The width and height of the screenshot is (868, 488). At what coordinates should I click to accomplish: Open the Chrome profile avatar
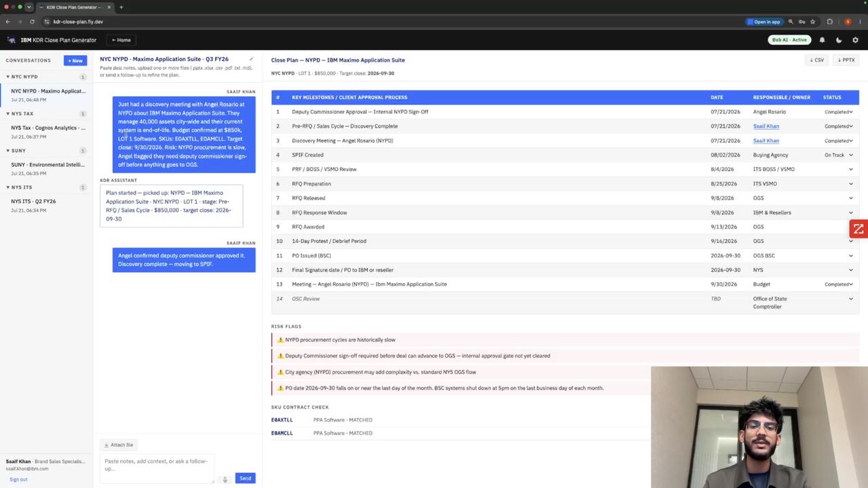coord(848,22)
